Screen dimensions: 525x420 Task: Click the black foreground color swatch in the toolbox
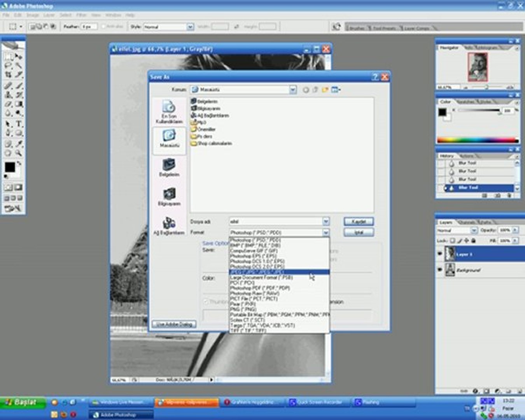10,167
